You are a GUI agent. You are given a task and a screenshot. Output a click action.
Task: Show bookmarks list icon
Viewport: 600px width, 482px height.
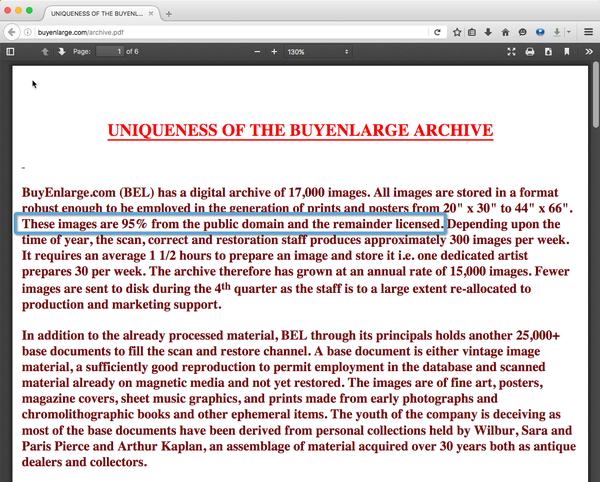pyautogui.click(x=472, y=32)
